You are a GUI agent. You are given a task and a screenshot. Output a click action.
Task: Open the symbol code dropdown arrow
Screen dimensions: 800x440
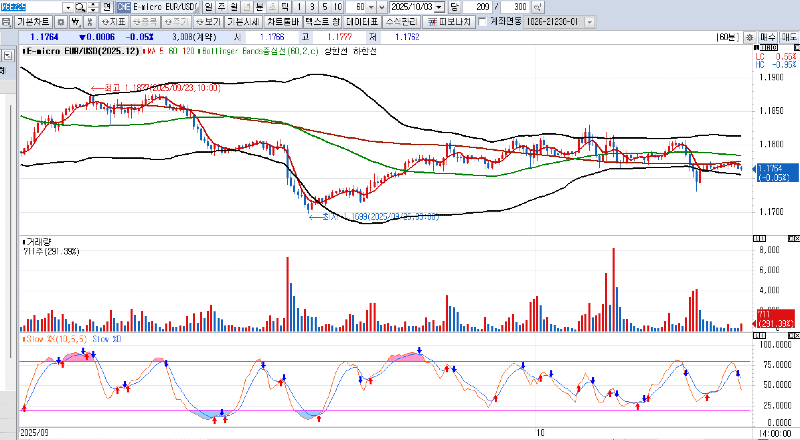click(66, 7)
